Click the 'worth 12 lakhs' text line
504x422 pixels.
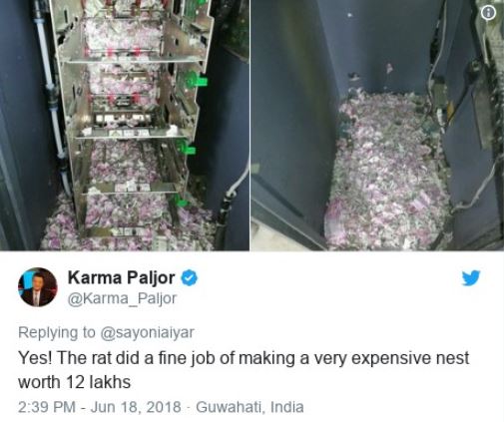coord(74,382)
